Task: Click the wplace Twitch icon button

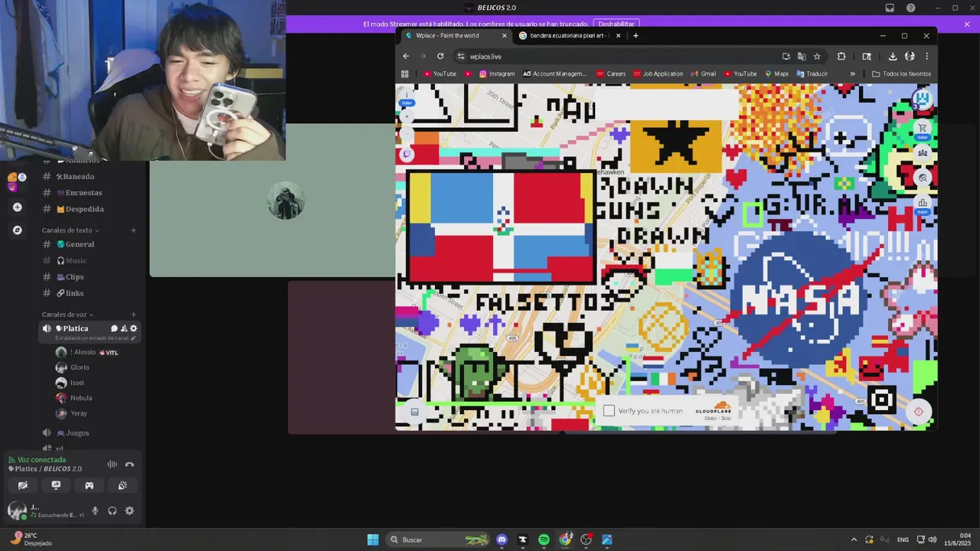Action: [x=407, y=154]
